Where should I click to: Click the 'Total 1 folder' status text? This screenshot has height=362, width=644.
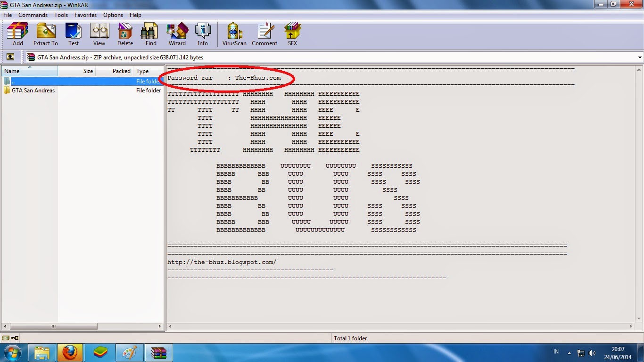(x=350, y=338)
